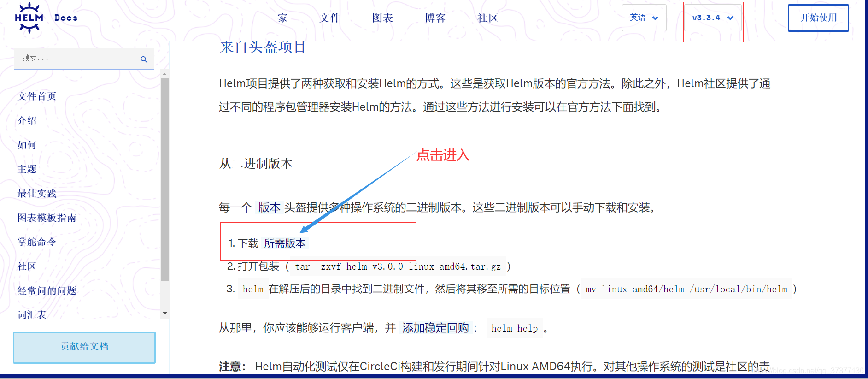868x379 pixels.
Task: Open the 博客 nav item
Action: (x=435, y=18)
